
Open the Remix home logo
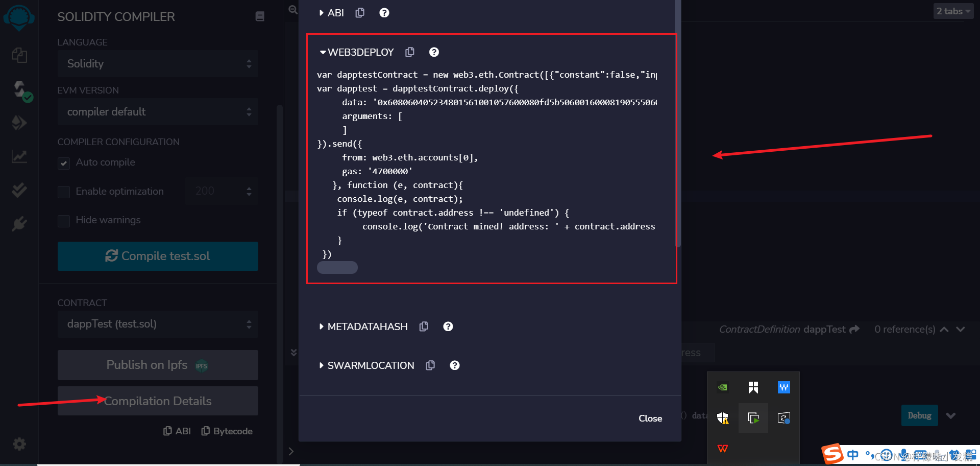pyautogui.click(x=19, y=17)
